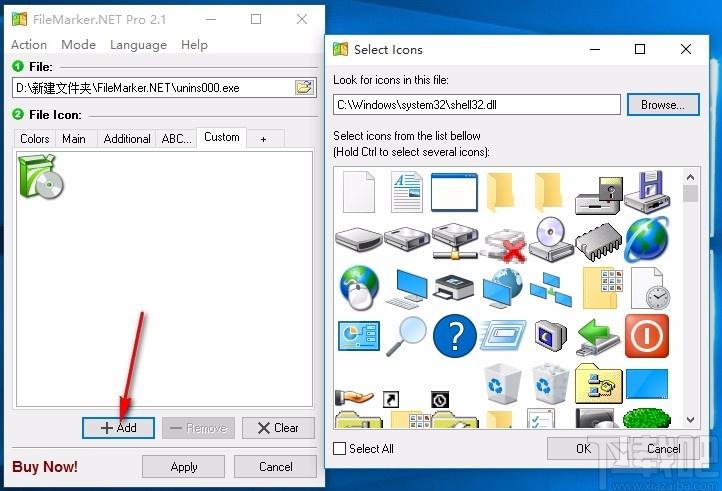
Task: Choose the disconnected drive red X icon
Action: [x=503, y=245]
